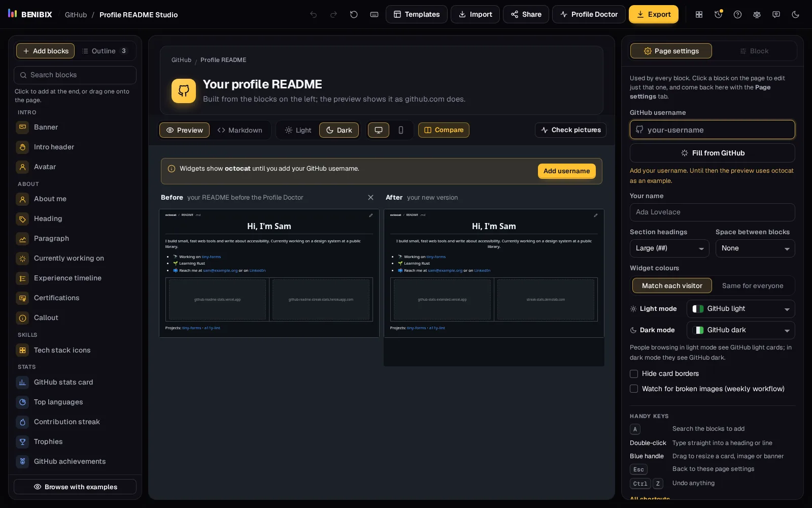
Task: Switch preview theme to Dark
Action: (339, 130)
